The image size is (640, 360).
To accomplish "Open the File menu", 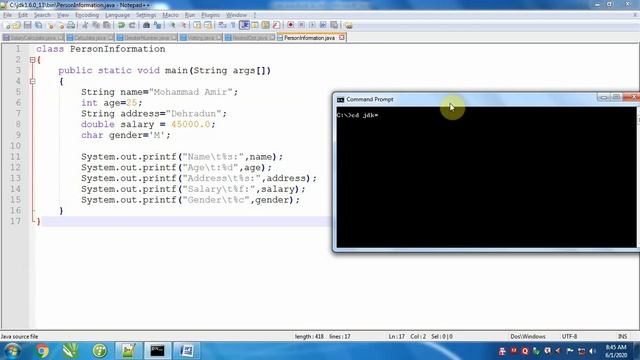I will click(x=7, y=15).
